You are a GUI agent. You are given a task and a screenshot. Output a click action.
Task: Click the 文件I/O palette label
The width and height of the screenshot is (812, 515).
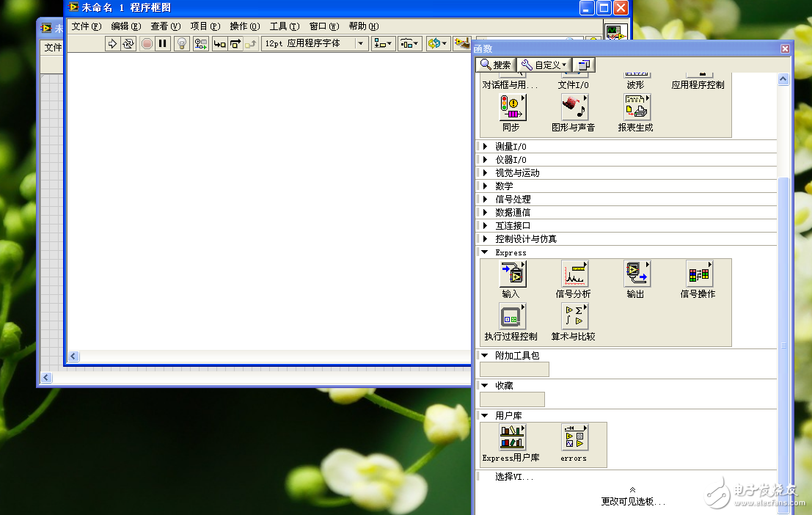point(574,85)
